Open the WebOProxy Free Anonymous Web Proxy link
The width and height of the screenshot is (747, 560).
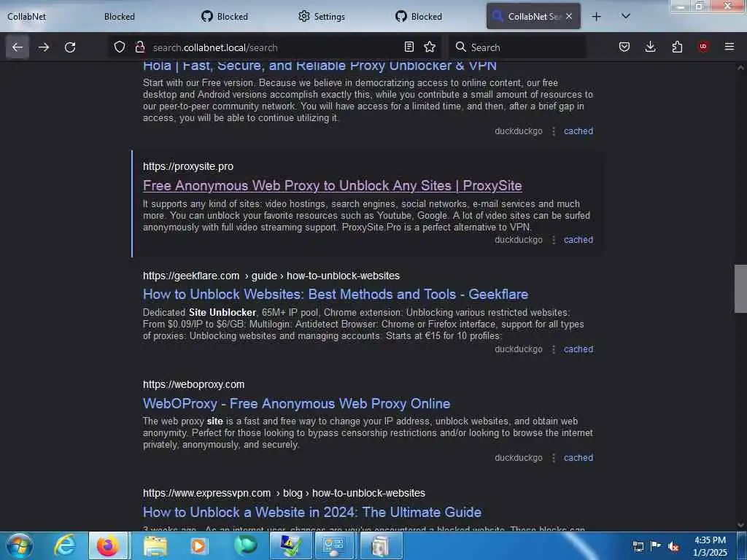(x=296, y=403)
